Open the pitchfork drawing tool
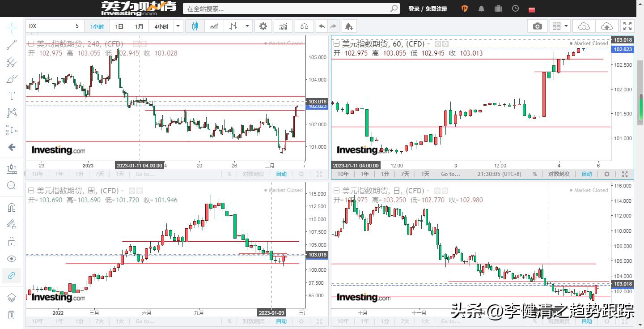Viewport: 644px width, 329px height. pyautogui.click(x=12, y=62)
